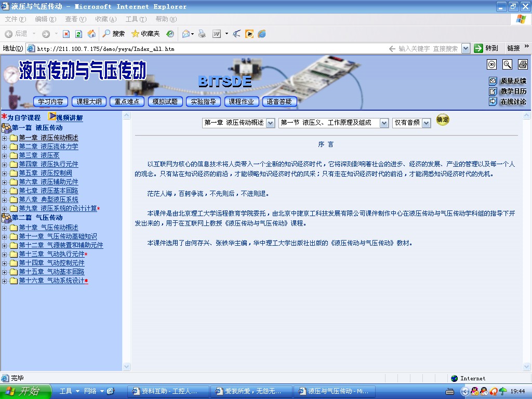Viewport: 532px width, 399px height.
Task: Open the section dropdown 第一节 液压义、工作原理及组成
Action: [384, 123]
